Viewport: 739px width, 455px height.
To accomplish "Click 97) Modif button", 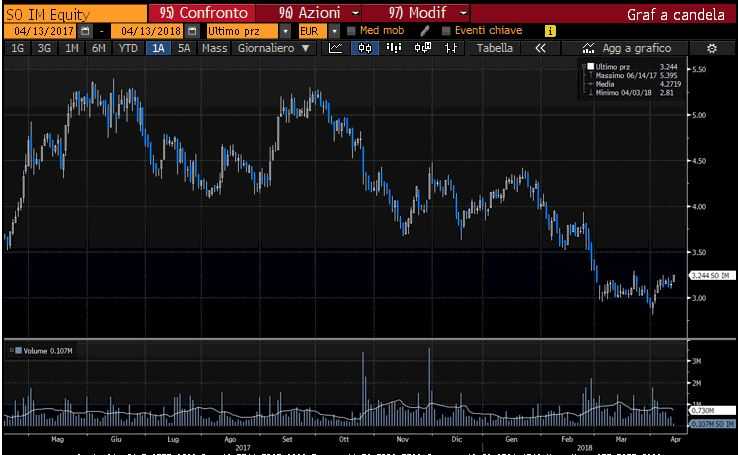I will coord(418,13).
